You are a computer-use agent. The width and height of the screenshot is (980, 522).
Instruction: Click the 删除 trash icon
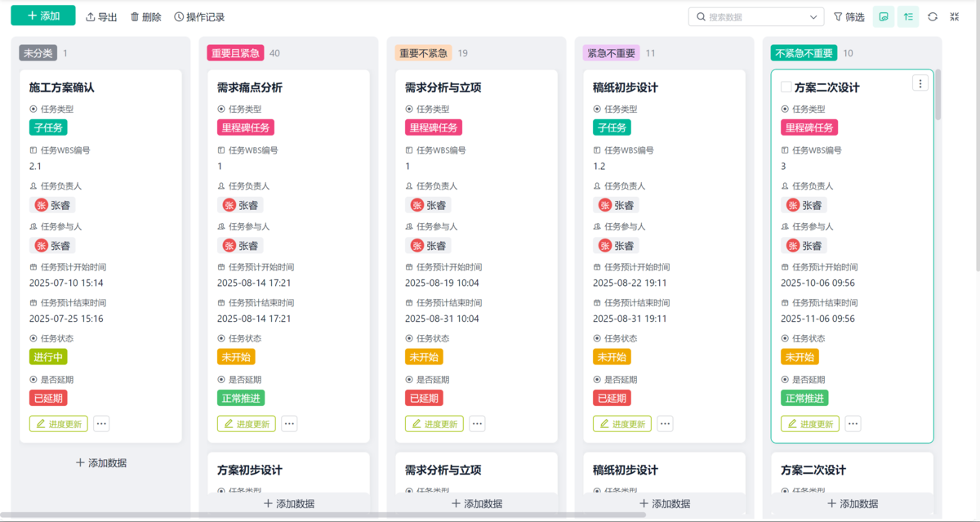(x=133, y=15)
